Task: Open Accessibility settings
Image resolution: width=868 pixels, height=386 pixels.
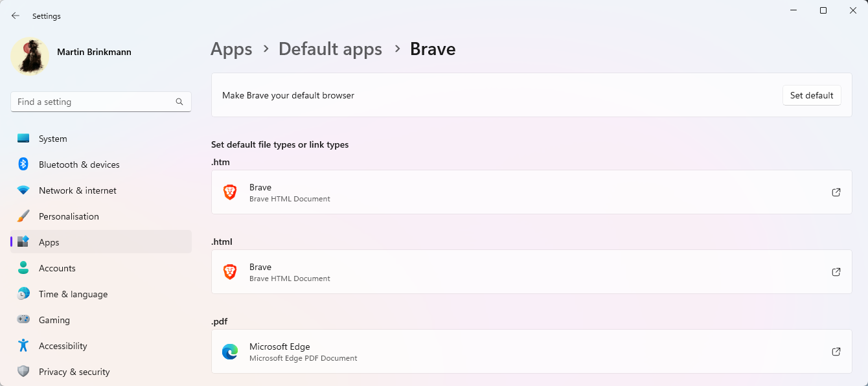Action: (x=23, y=345)
